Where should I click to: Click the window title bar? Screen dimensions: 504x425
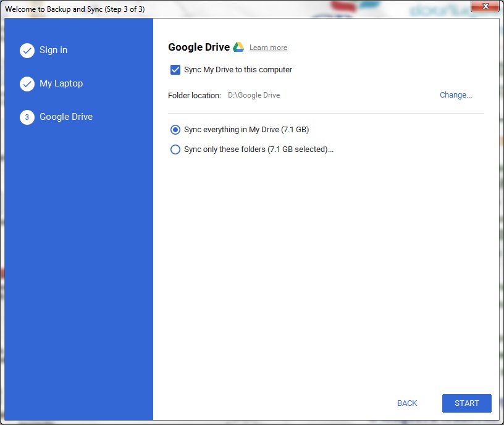[247, 7]
